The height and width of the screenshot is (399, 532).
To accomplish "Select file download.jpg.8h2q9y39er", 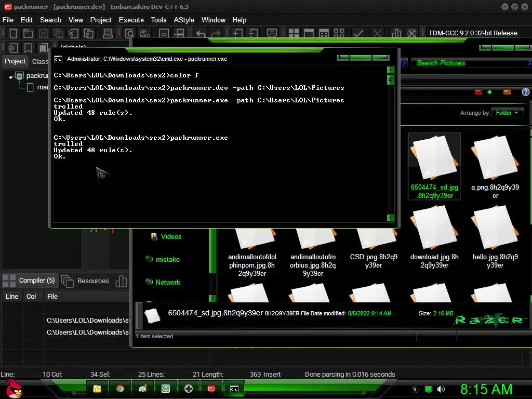I will tap(434, 237).
